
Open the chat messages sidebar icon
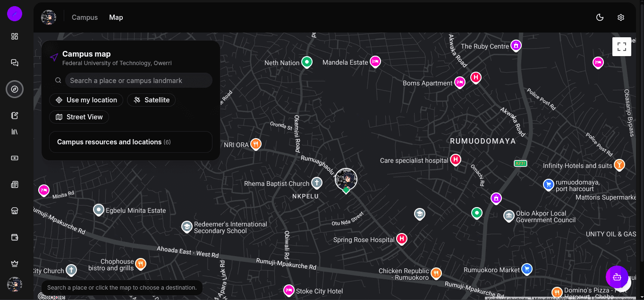15,63
